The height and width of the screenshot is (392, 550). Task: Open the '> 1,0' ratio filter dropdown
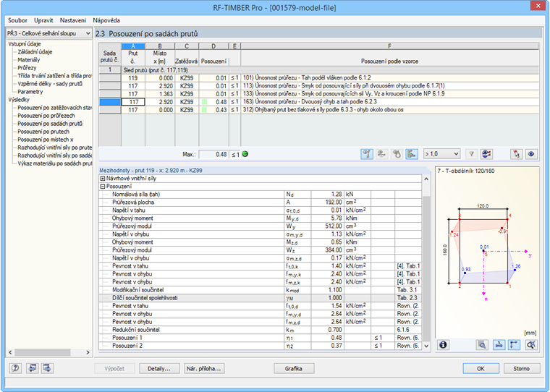[441, 154]
